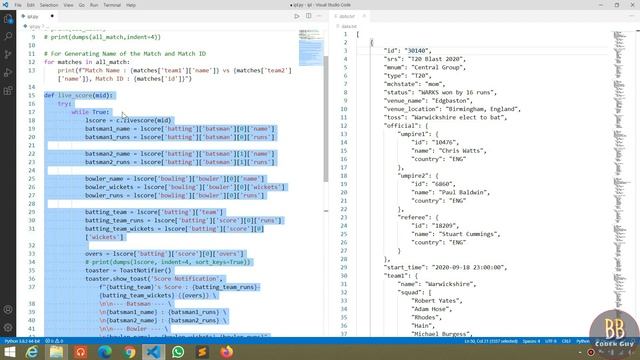Click the "start_time" line in data.txt
Image resolution: width=640 pixels, height=360 pixels.
[x=445, y=267]
